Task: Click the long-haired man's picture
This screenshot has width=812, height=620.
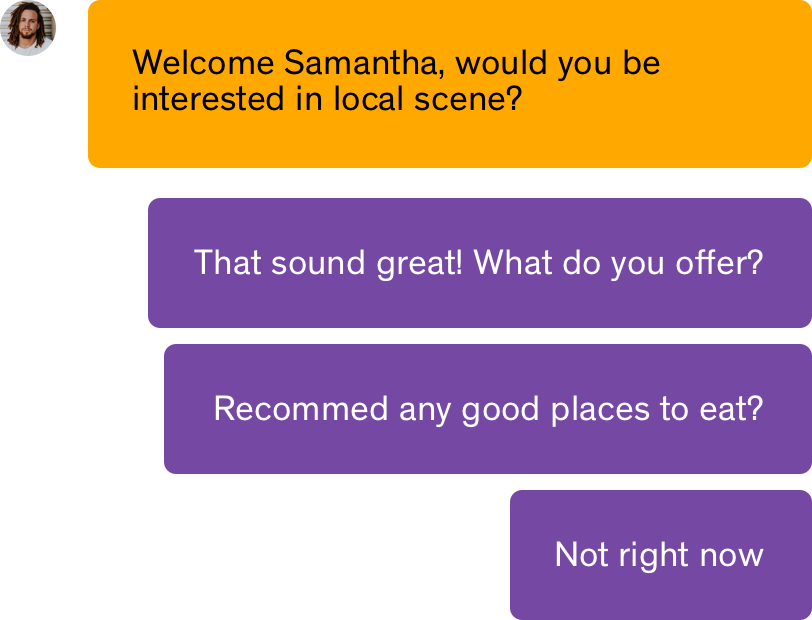Action: point(27,27)
